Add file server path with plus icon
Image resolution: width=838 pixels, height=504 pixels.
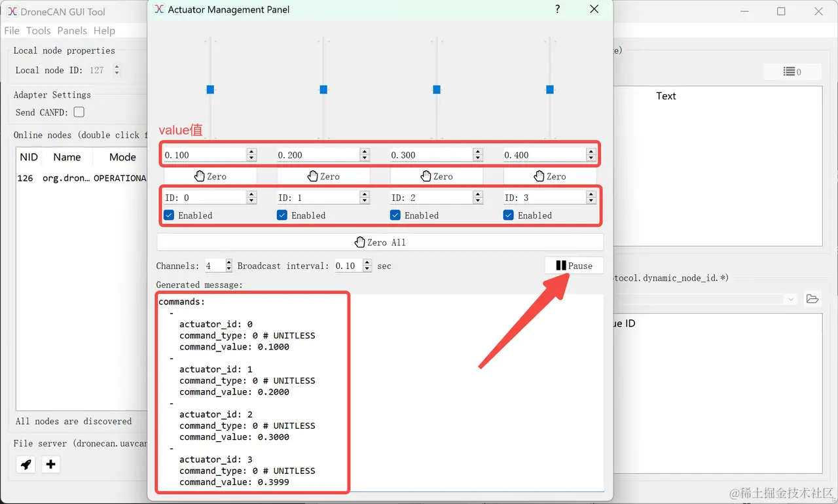point(50,465)
